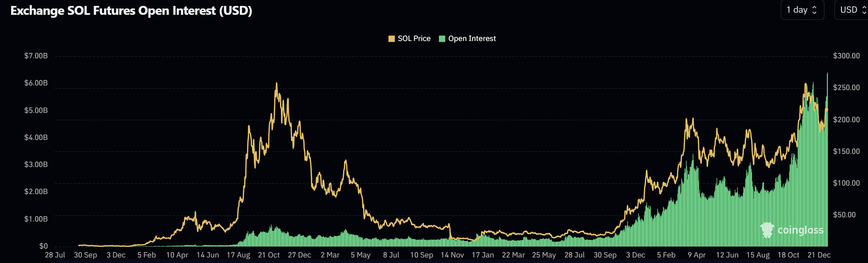Open the "1 day" interval dropdown

pos(801,10)
